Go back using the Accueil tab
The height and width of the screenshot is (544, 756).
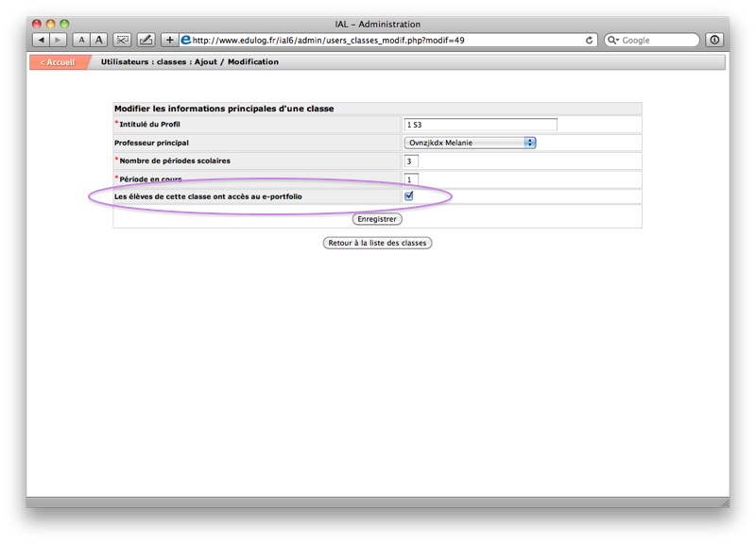[x=58, y=62]
